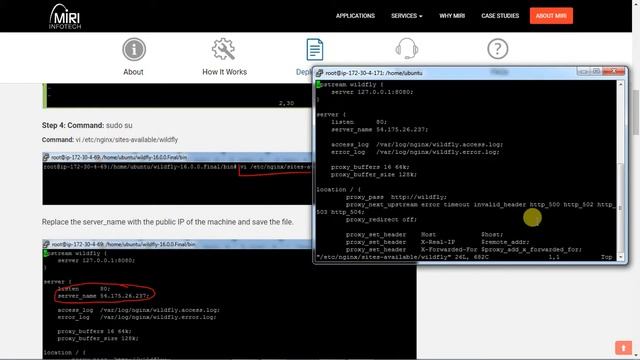Click 'access_log' line in web page image
The width and height of the screenshot is (640, 360).
point(138,310)
